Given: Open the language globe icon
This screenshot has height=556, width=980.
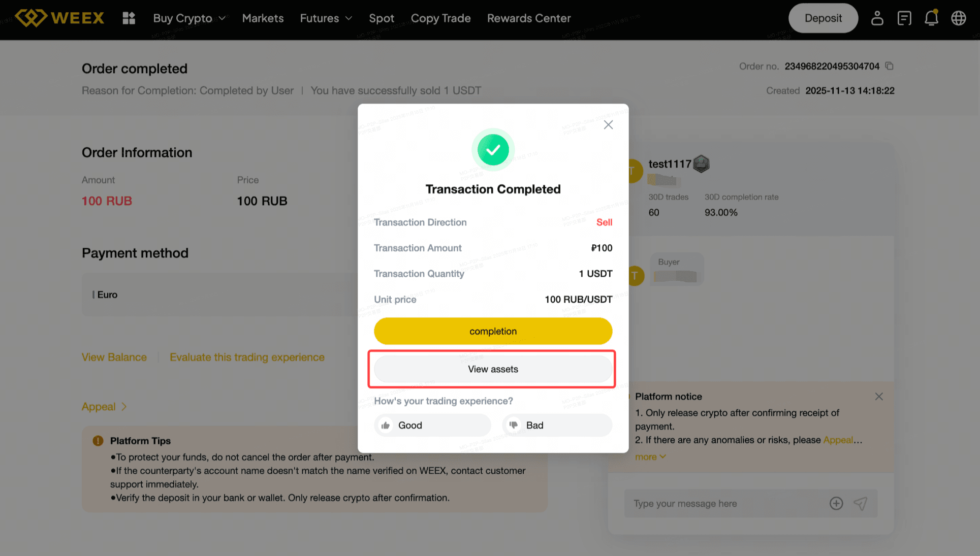Looking at the screenshot, I should click(x=959, y=18).
